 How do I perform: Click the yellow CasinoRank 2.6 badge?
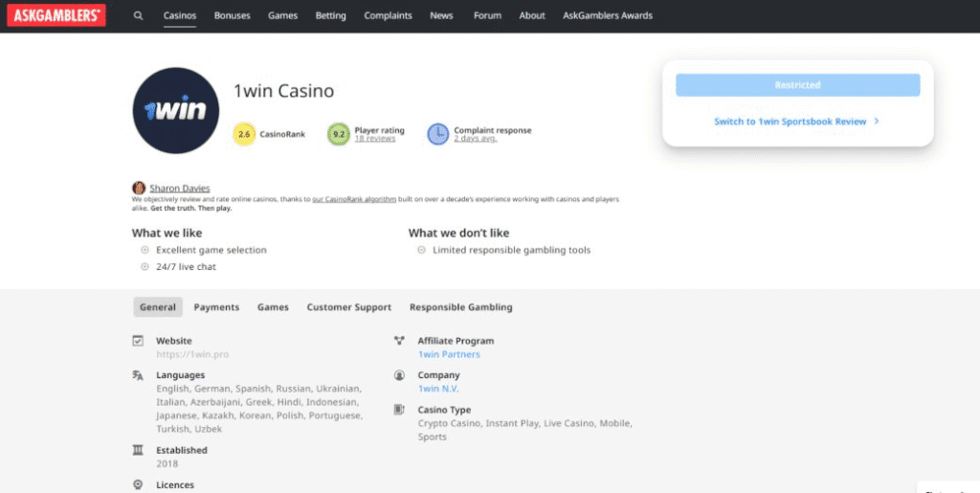click(x=244, y=135)
